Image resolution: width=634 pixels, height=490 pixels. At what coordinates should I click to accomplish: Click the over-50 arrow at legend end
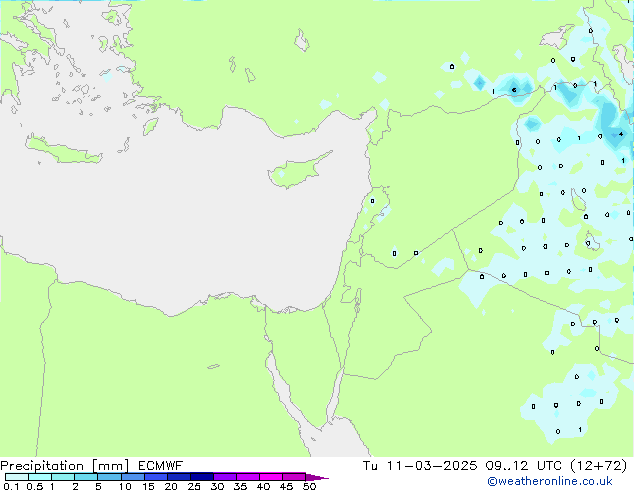pyautogui.click(x=317, y=477)
